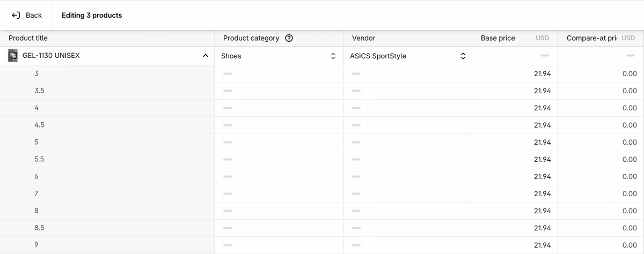
Task: Click the Back button
Action: tap(26, 15)
